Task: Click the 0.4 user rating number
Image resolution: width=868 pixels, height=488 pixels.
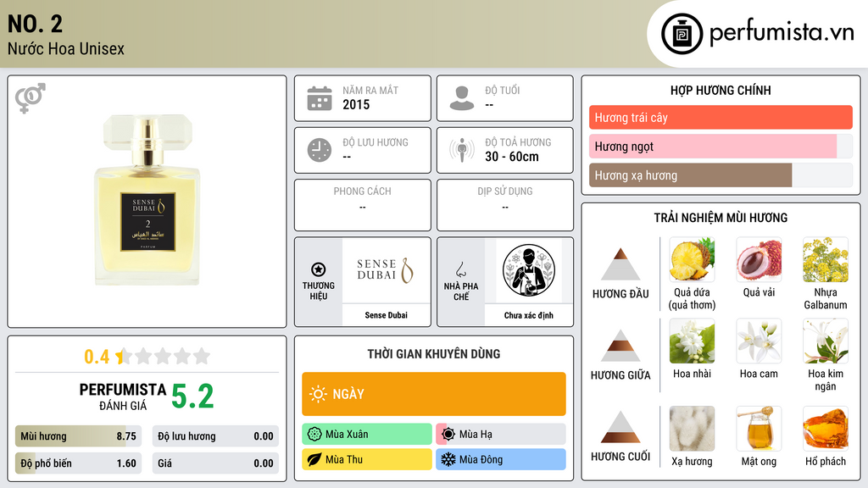Action: click(x=97, y=357)
